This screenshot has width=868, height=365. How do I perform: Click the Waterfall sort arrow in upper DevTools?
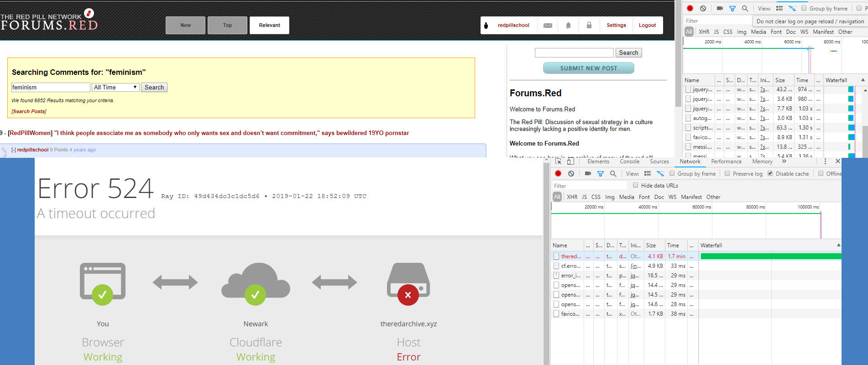tap(863, 80)
